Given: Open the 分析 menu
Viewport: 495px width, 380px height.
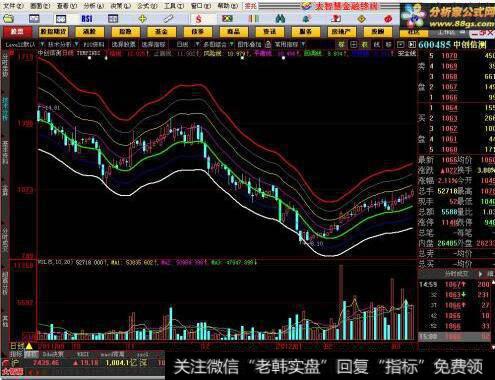Looking at the screenshot, I should 93,6.
